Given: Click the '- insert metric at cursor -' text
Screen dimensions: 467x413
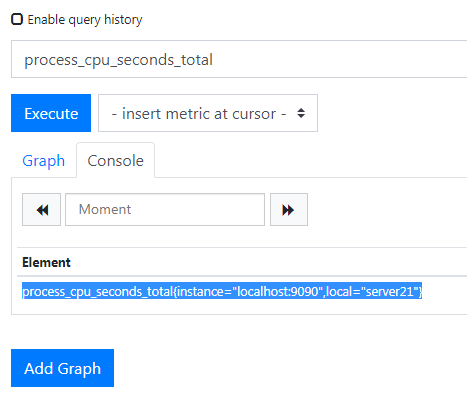Looking at the screenshot, I should tap(199, 114).
